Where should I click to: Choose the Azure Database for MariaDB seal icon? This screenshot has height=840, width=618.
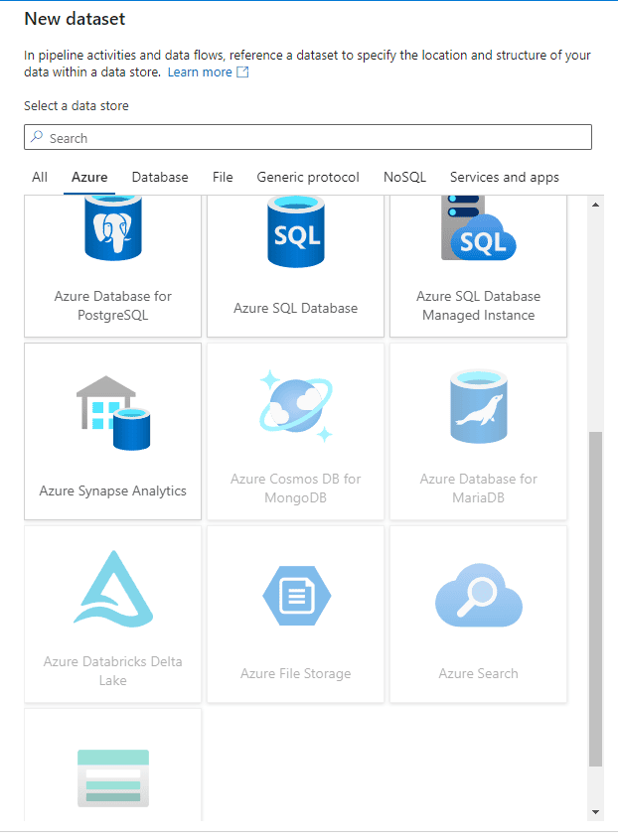point(479,407)
